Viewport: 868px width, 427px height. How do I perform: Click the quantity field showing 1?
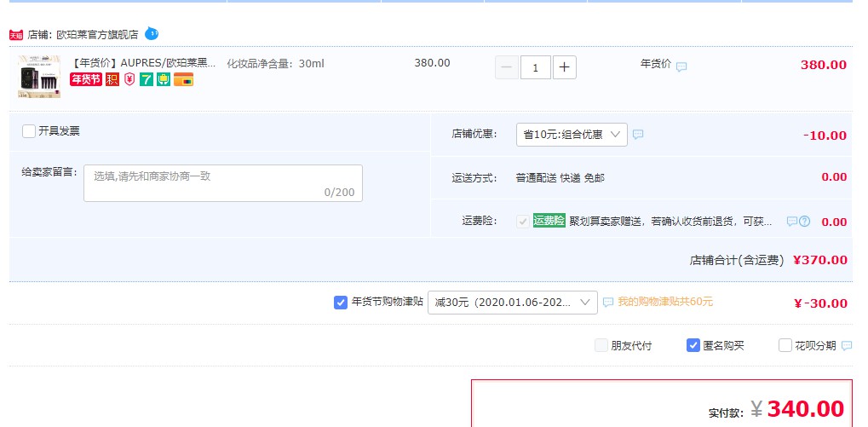pyautogui.click(x=535, y=67)
